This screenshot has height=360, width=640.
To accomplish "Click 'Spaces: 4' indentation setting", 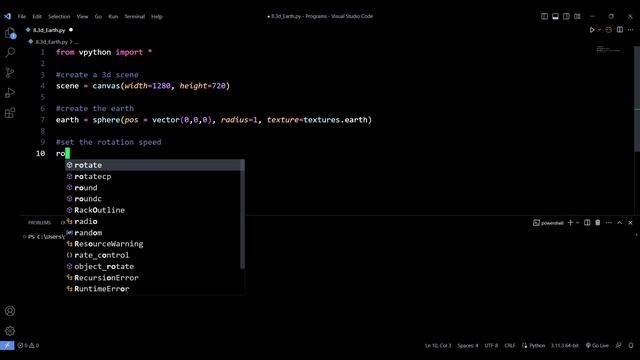I will tap(468, 345).
